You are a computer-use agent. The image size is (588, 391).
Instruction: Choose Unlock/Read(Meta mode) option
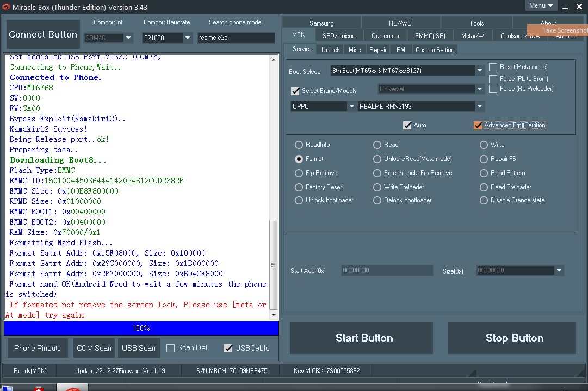pyautogui.click(x=377, y=159)
